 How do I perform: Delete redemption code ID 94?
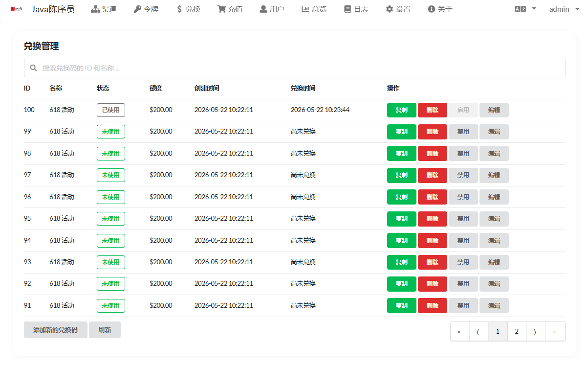click(x=433, y=240)
